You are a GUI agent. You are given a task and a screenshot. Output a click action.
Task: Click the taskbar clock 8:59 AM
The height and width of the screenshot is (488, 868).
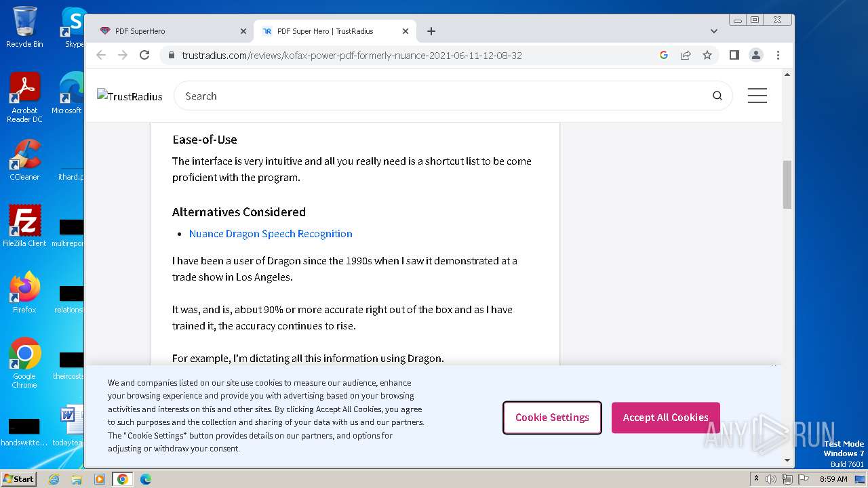tap(833, 479)
